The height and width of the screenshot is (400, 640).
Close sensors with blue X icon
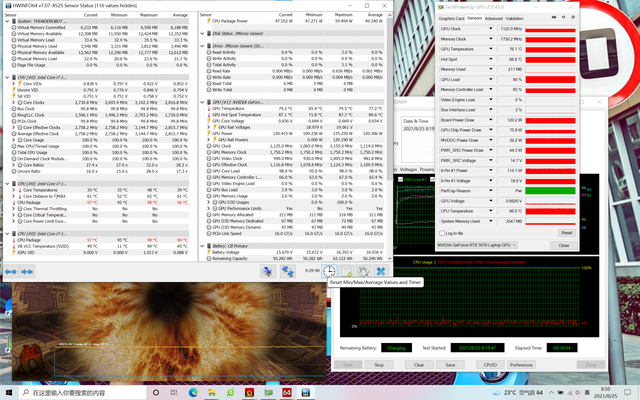coord(380,271)
